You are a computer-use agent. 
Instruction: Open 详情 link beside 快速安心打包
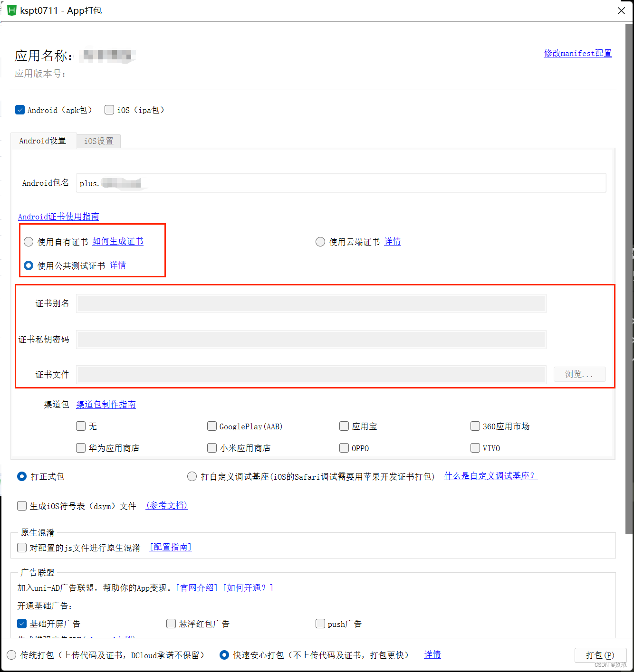point(432,654)
